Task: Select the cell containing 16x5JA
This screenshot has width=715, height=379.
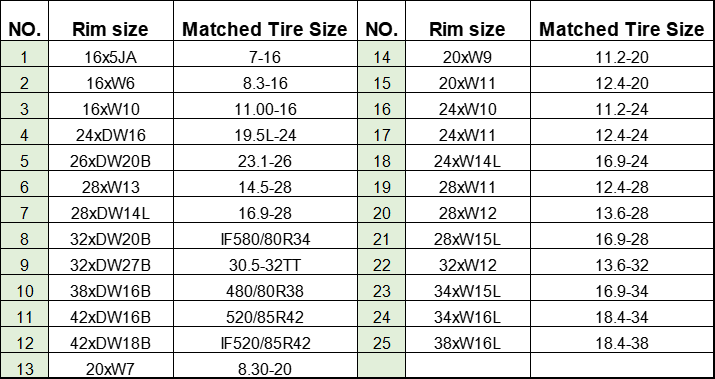Action: 111,55
